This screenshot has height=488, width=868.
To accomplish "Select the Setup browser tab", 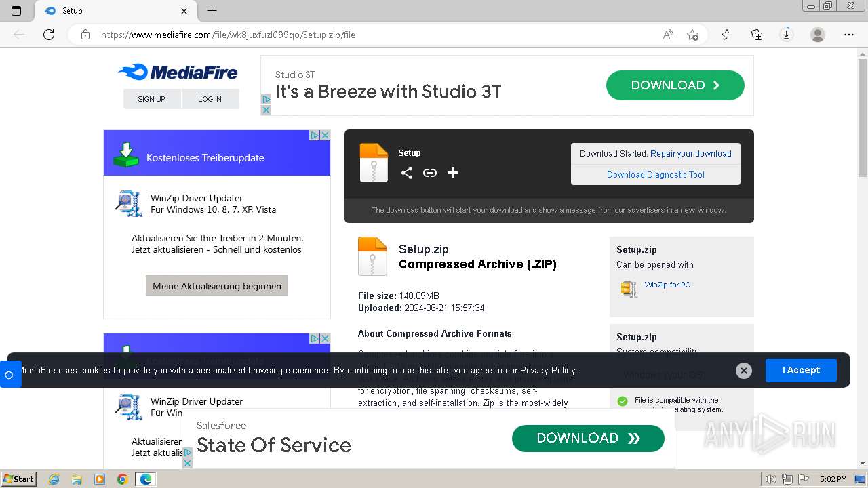I will pos(115,11).
